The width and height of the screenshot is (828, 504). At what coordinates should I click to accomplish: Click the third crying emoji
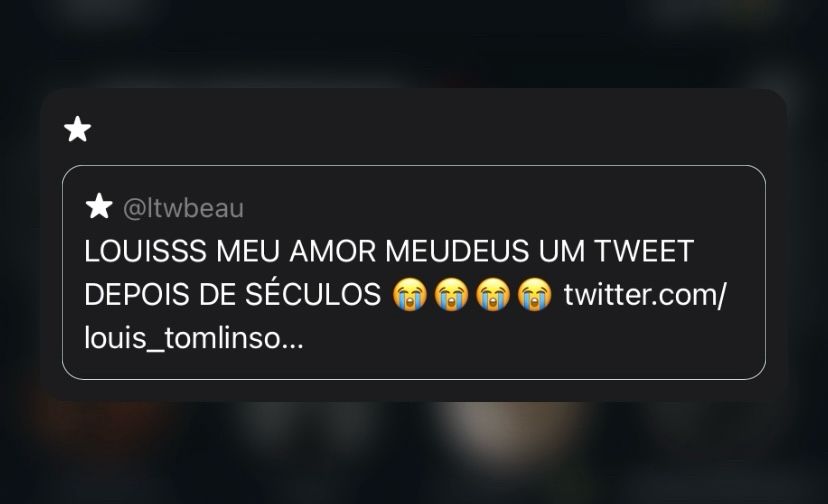tap(493, 294)
